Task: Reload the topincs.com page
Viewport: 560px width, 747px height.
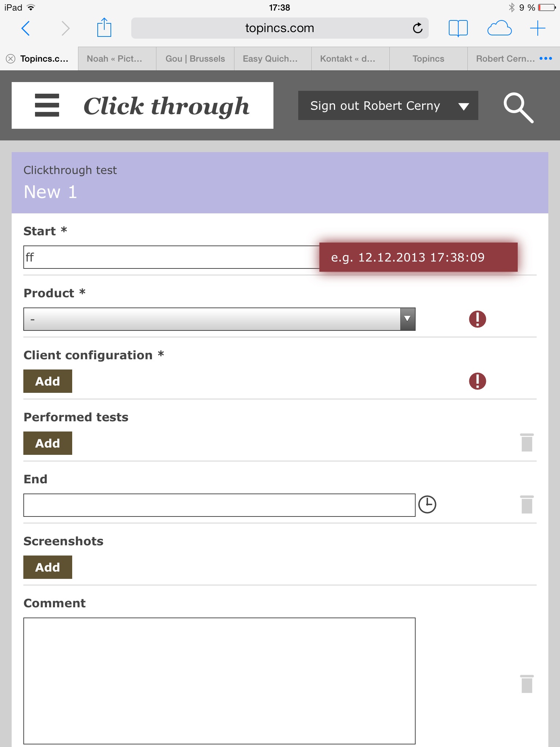Action: (418, 28)
